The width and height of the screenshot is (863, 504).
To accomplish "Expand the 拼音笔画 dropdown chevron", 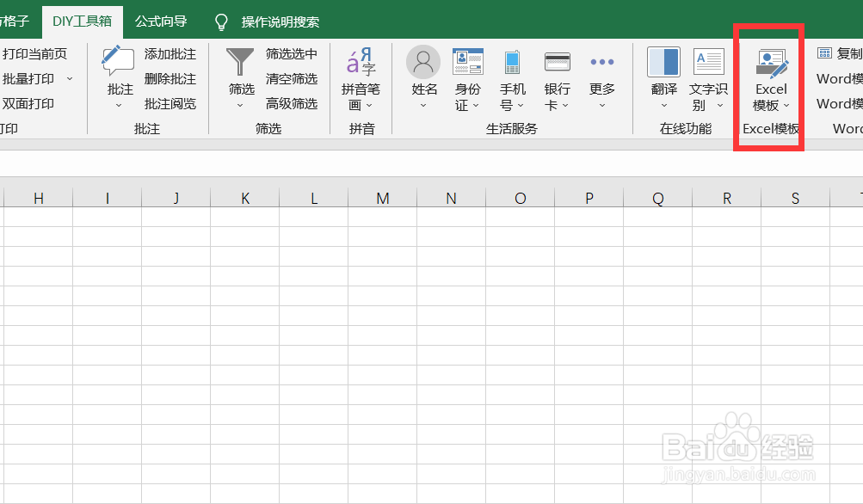I will 369,105.
